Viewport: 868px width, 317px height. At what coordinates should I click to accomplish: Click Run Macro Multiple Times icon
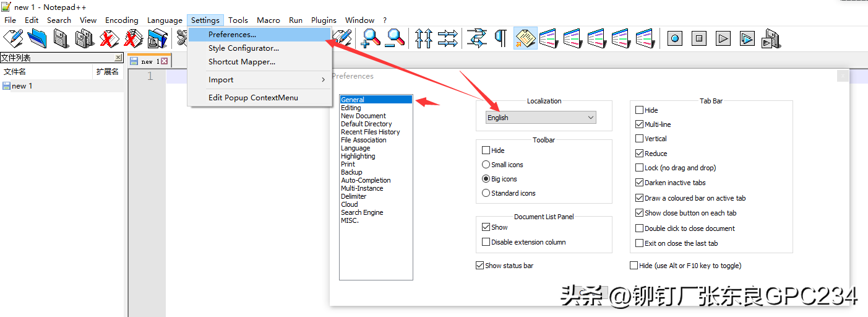[x=747, y=38]
